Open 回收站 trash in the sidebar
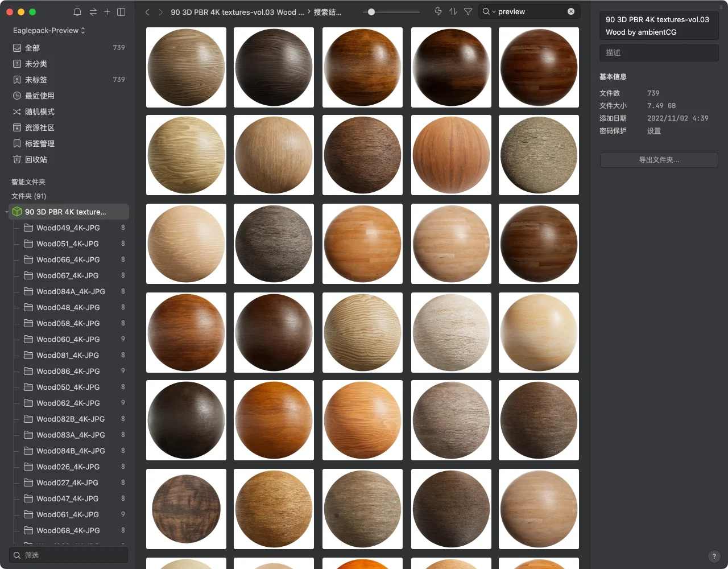The width and height of the screenshot is (728, 569). click(x=68, y=159)
